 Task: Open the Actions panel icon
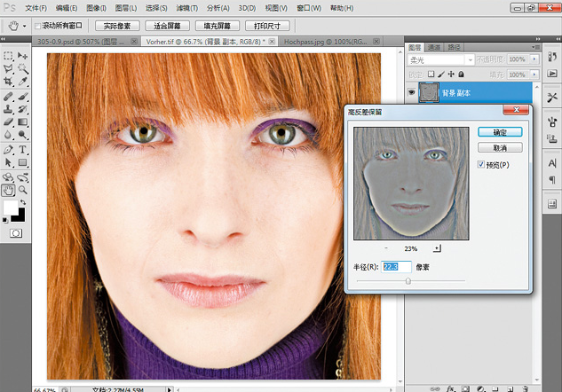point(552,74)
